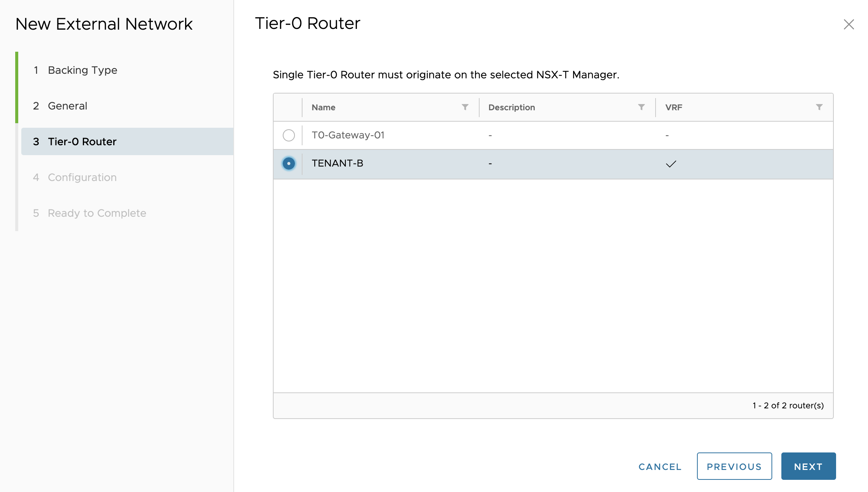Sort by the Name column header
This screenshot has height=492, width=868.
323,107
